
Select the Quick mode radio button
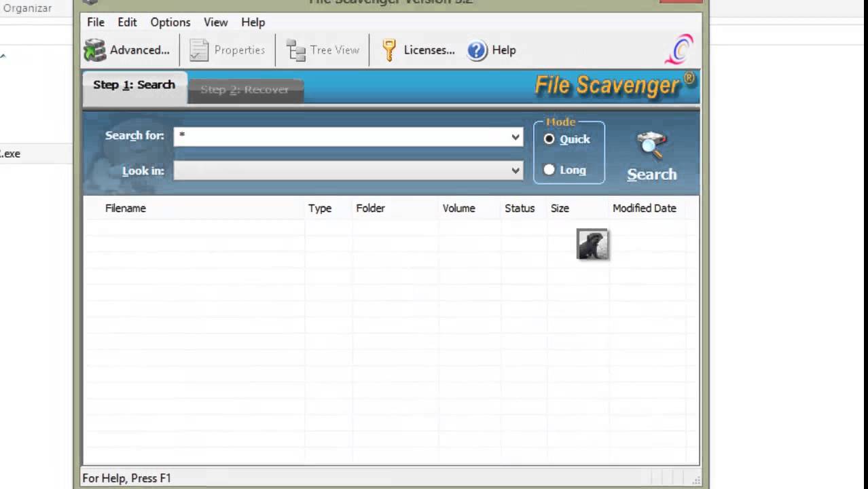tap(549, 139)
